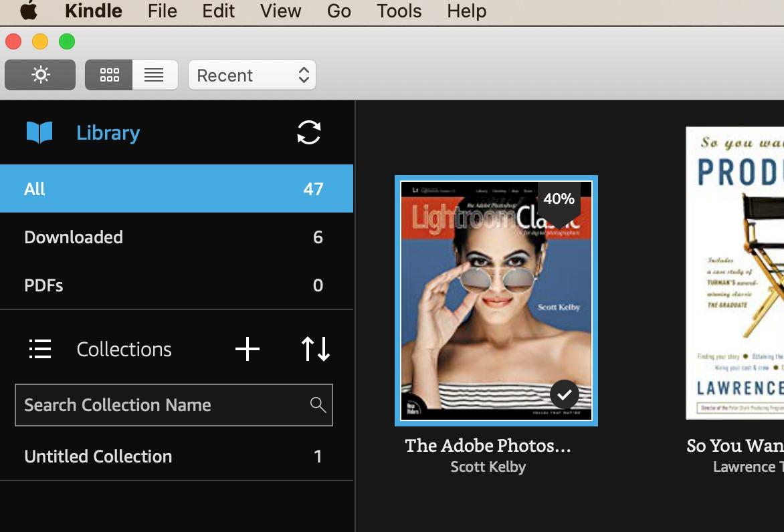
Task: Click the title The Adobe Photos...
Action: coord(488,446)
